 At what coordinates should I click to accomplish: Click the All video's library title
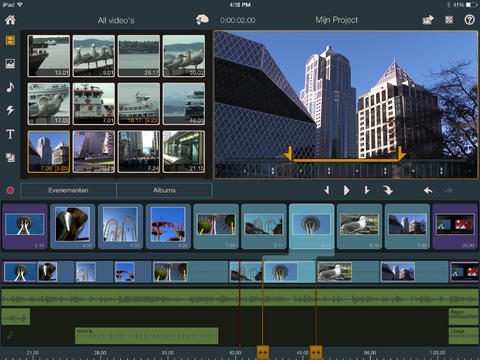tap(116, 20)
